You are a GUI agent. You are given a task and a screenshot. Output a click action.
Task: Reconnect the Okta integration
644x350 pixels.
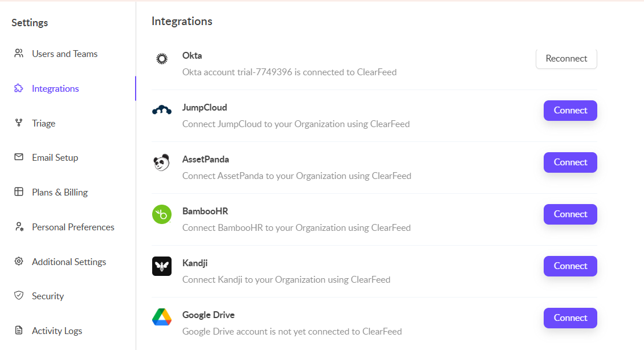coord(566,59)
